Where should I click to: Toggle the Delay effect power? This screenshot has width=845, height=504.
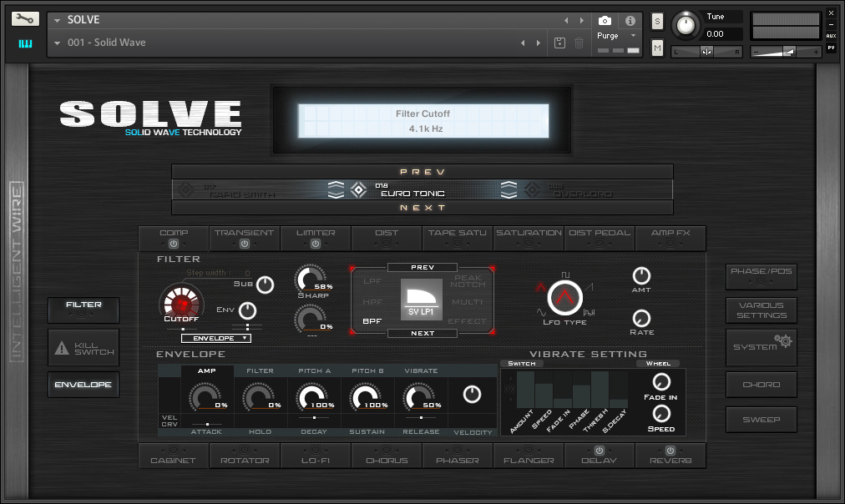pyautogui.click(x=599, y=451)
